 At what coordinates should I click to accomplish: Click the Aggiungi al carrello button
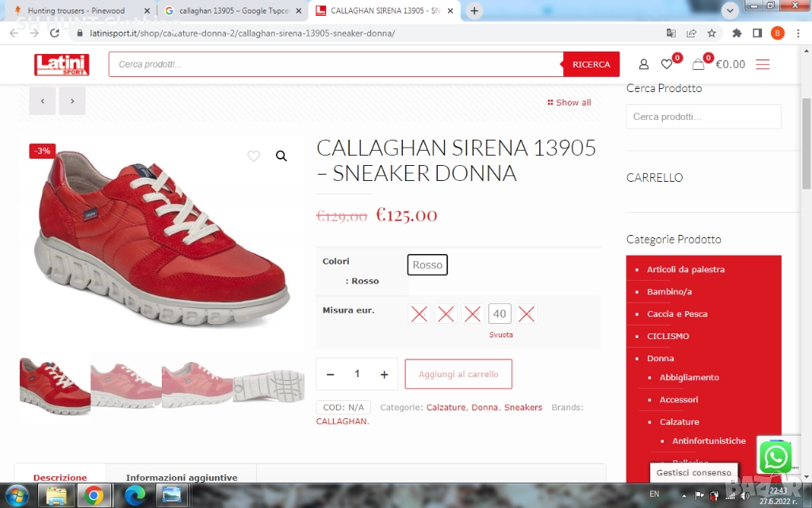[x=458, y=374]
